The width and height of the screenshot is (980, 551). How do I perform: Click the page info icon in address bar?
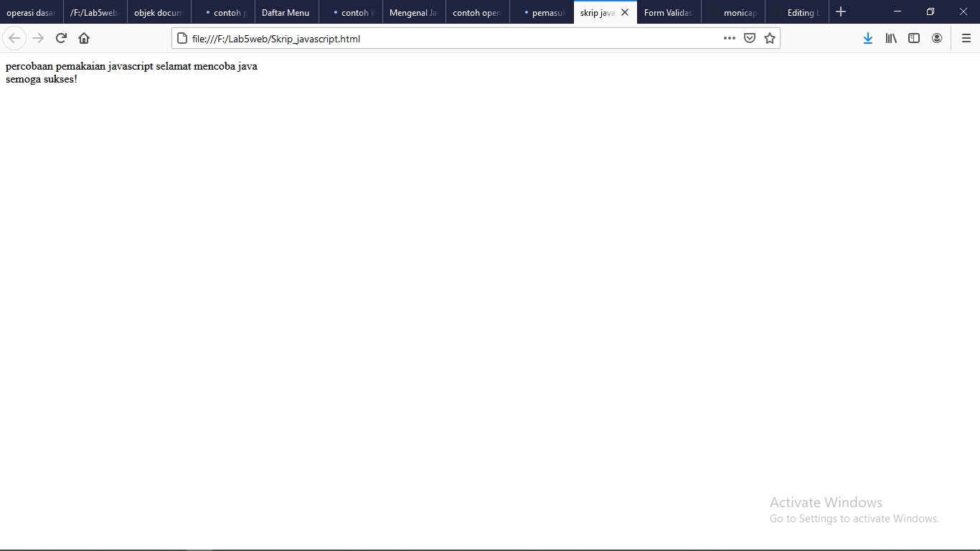click(x=182, y=38)
